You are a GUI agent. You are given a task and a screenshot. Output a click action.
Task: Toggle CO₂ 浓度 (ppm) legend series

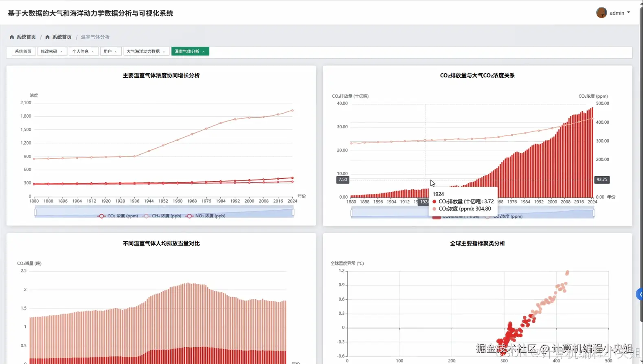pyautogui.click(x=118, y=216)
